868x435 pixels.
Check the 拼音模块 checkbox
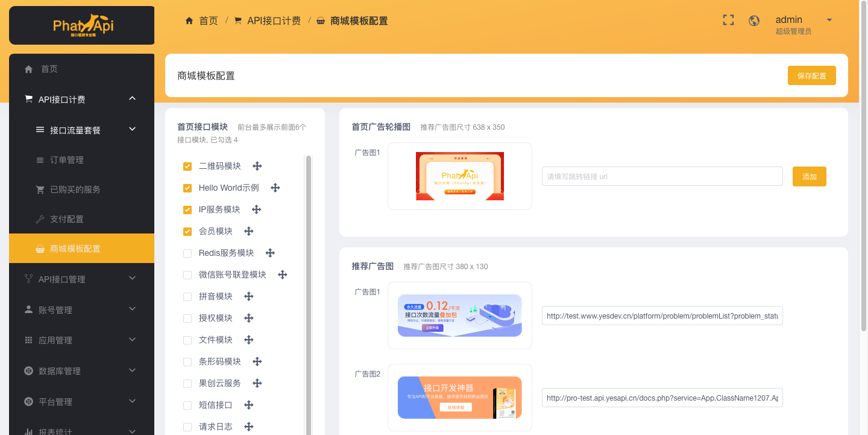pyautogui.click(x=187, y=297)
